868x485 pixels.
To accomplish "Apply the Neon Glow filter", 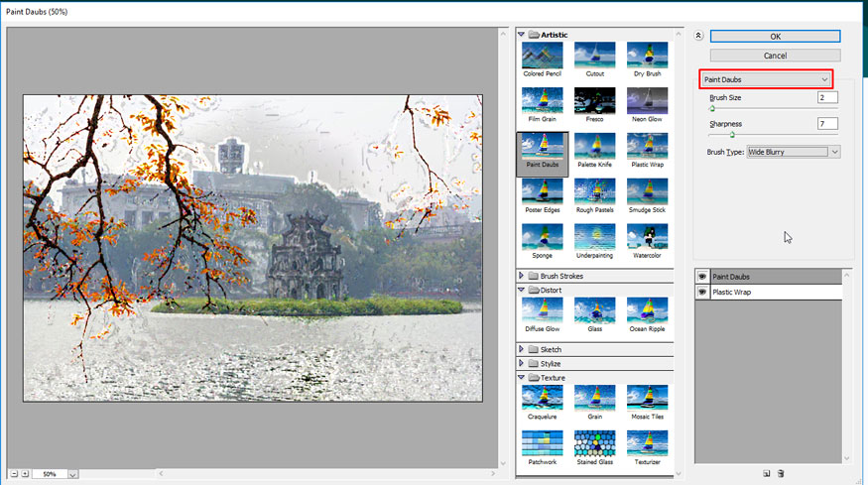I will click(x=646, y=102).
